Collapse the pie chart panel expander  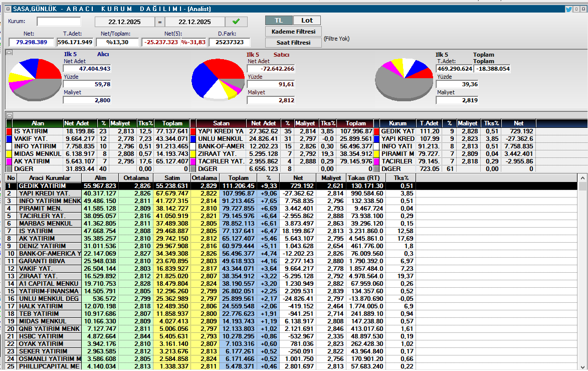10,53
